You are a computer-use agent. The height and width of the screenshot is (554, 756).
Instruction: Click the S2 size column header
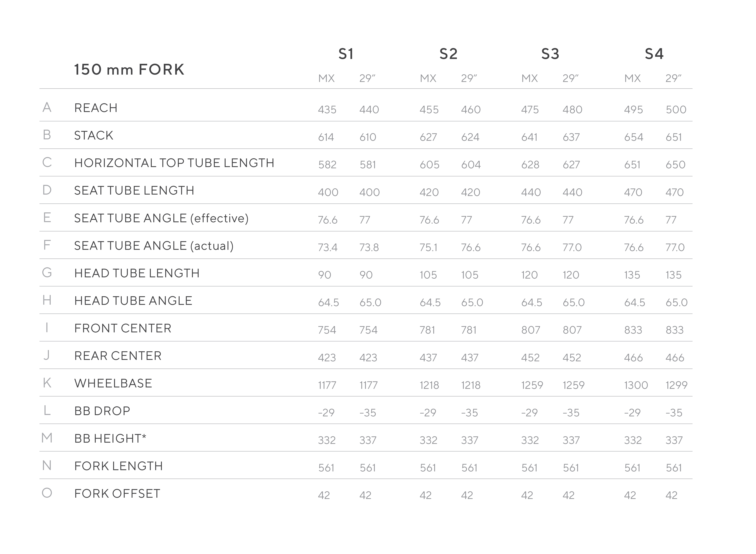click(x=448, y=54)
